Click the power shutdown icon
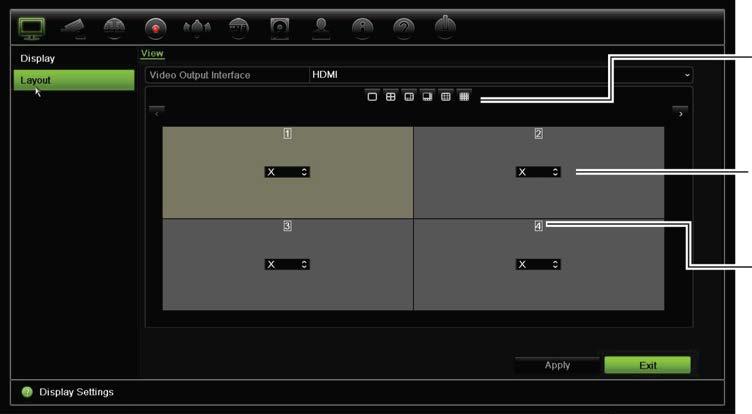Image resolution: width=752 pixels, height=414 pixels. pos(445,27)
